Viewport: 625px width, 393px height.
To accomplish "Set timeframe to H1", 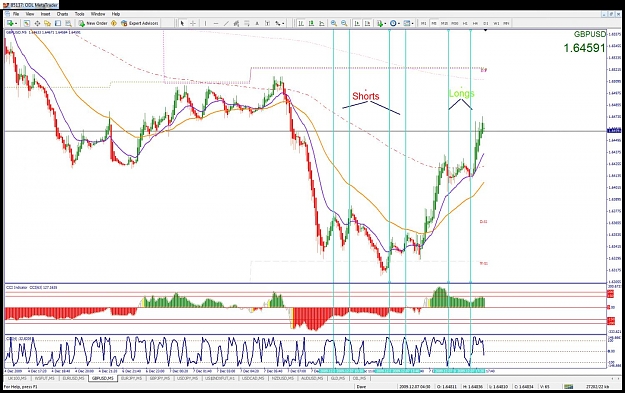I will (x=465, y=24).
